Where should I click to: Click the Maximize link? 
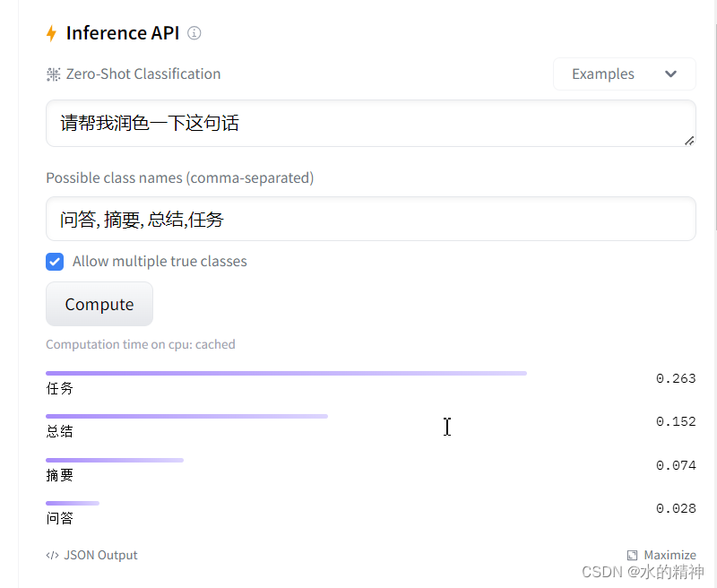[661, 555]
